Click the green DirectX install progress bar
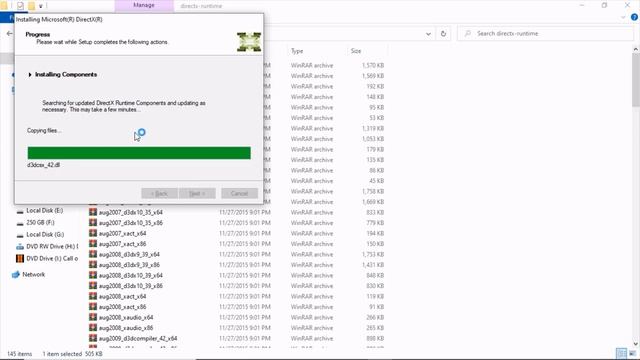 point(139,153)
